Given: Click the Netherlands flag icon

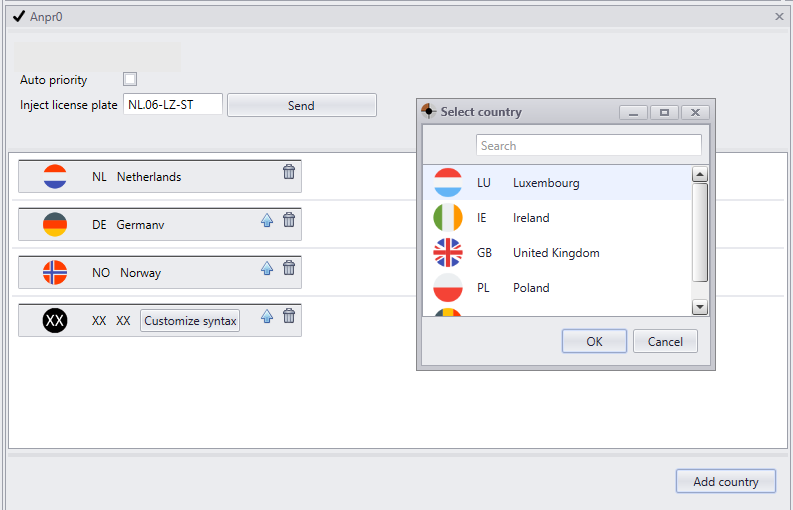Looking at the screenshot, I should pos(55,177).
